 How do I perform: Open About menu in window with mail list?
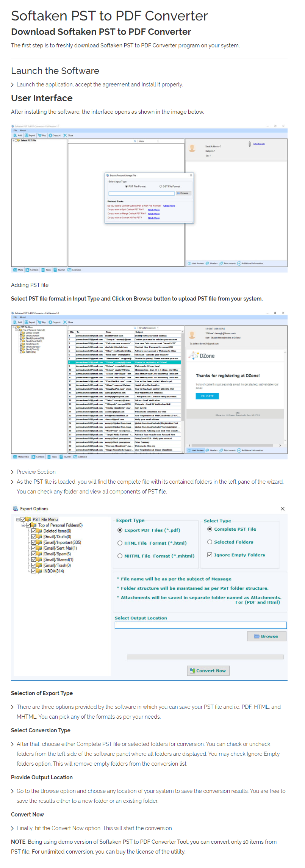click(x=23, y=317)
